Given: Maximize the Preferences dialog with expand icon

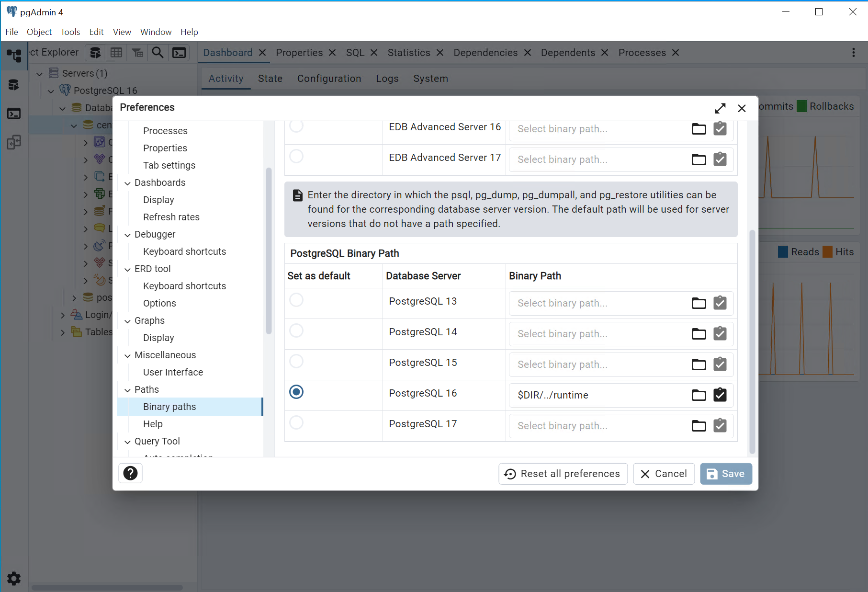Looking at the screenshot, I should click(x=720, y=109).
